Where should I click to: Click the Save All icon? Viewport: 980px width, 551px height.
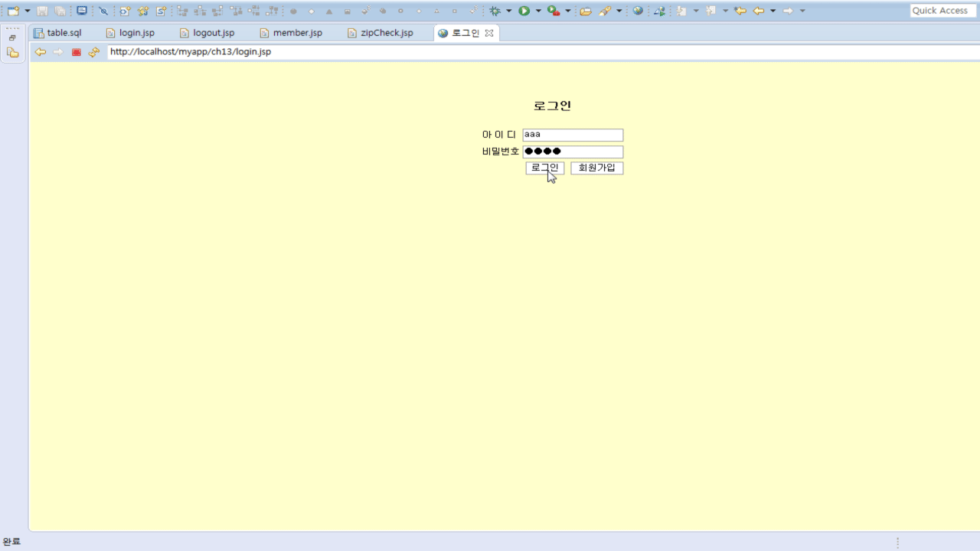60,11
